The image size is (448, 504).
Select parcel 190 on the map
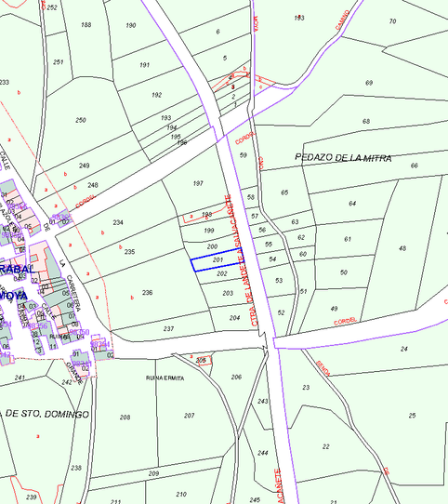(x=131, y=25)
